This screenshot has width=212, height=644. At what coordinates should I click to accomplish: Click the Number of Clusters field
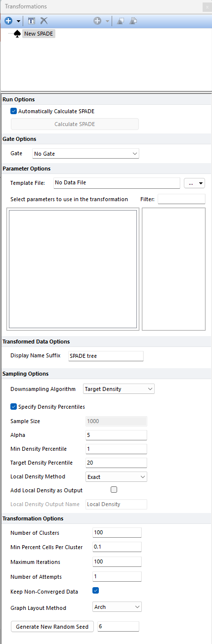(x=117, y=533)
